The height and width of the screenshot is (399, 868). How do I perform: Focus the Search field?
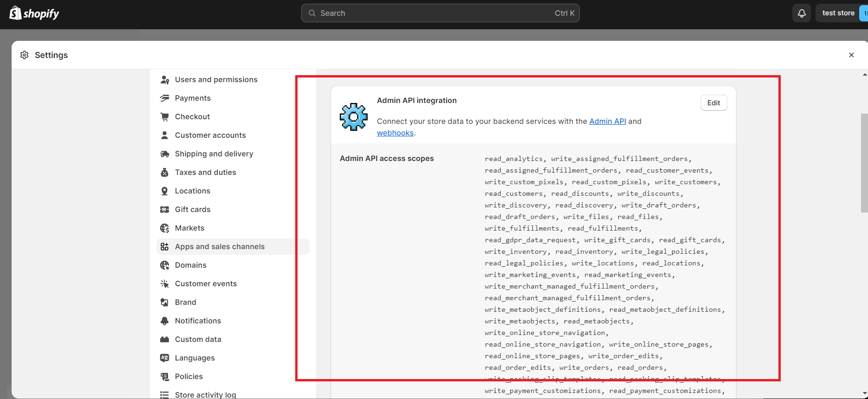point(440,13)
